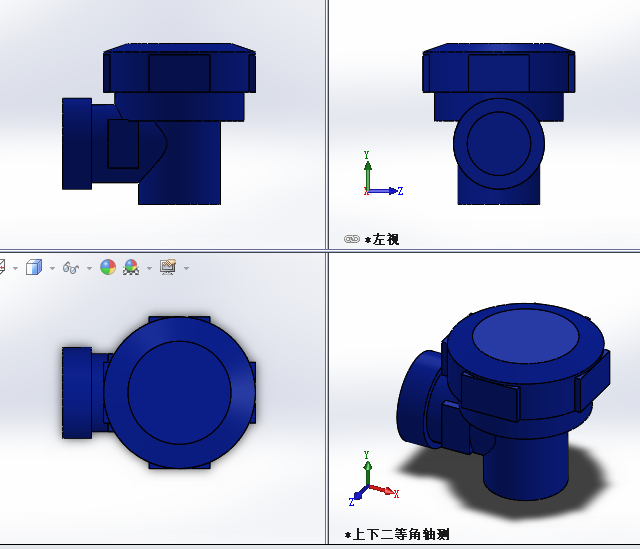Click the view link icon beside 左視
The width and height of the screenshot is (640, 549).
point(351,239)
